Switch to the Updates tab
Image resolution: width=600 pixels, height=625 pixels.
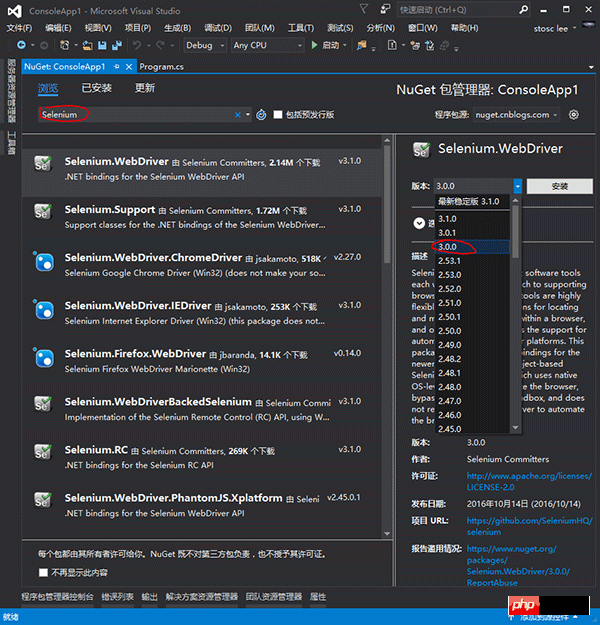point(144,88)
